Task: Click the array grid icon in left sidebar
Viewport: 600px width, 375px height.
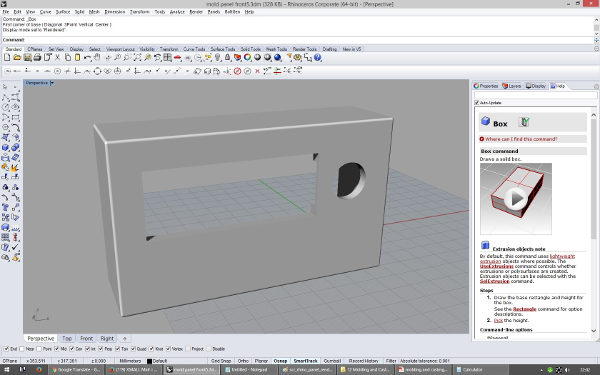Action: point(5,237)
